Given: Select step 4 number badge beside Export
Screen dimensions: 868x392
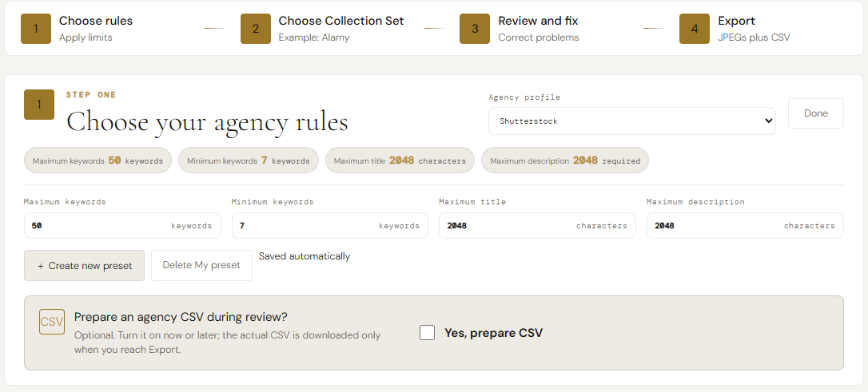Looking at the screenshot, I should pyautogui.click(x=695, y=29).
